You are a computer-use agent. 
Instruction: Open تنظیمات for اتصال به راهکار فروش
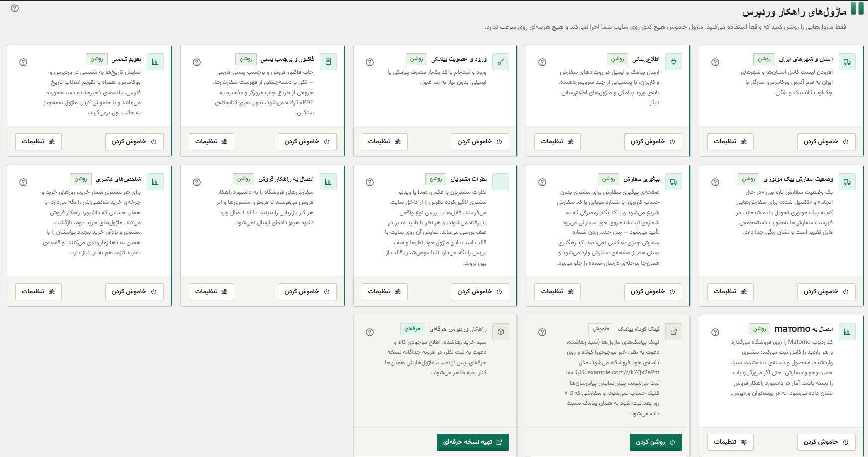(x=212, y=292)
